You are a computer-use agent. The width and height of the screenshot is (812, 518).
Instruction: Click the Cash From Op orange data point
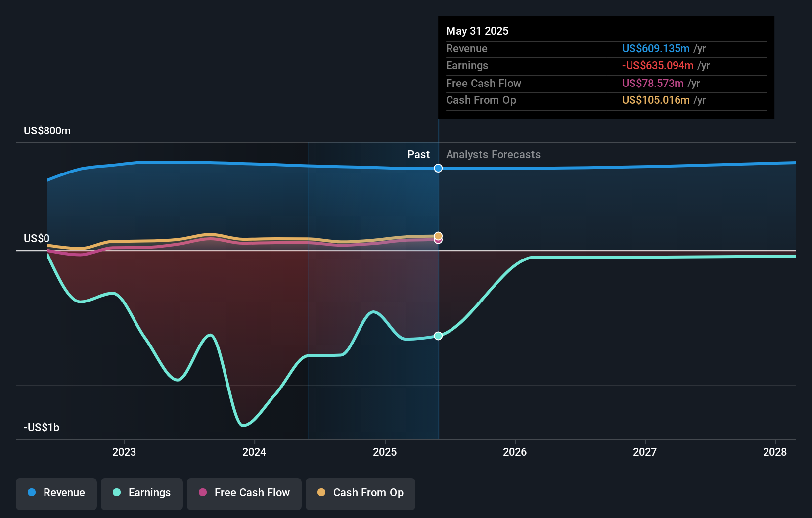point(438,236)
